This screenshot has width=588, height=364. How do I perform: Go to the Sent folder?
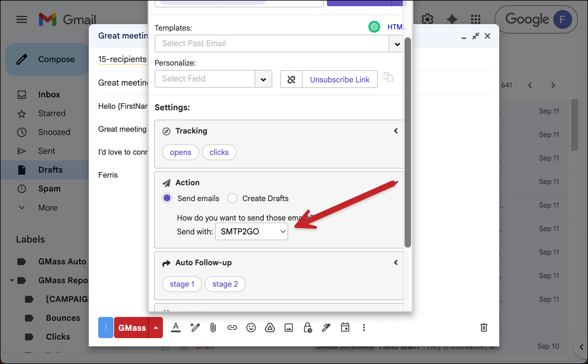(x=46, y=151)
